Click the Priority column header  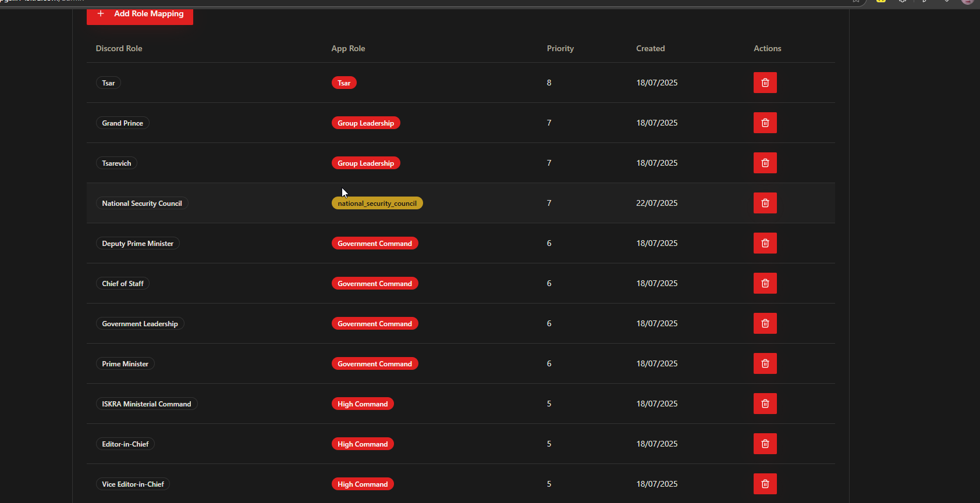[560, 48]
